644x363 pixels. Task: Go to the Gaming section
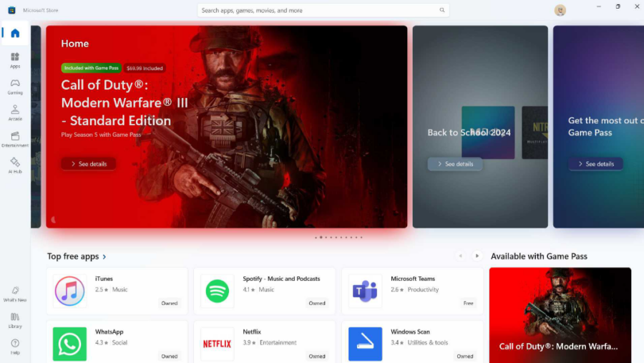(x=15, y=87)
